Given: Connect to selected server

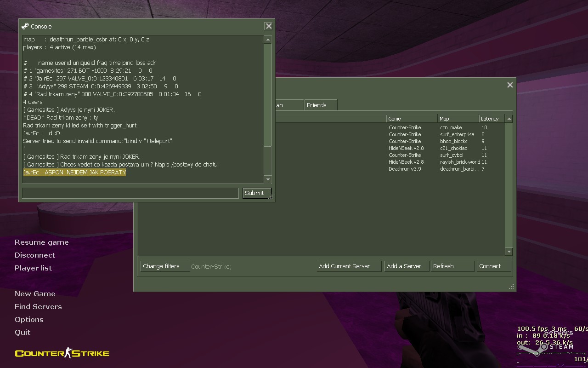Looking at the screenshot, I should (494, 266).
